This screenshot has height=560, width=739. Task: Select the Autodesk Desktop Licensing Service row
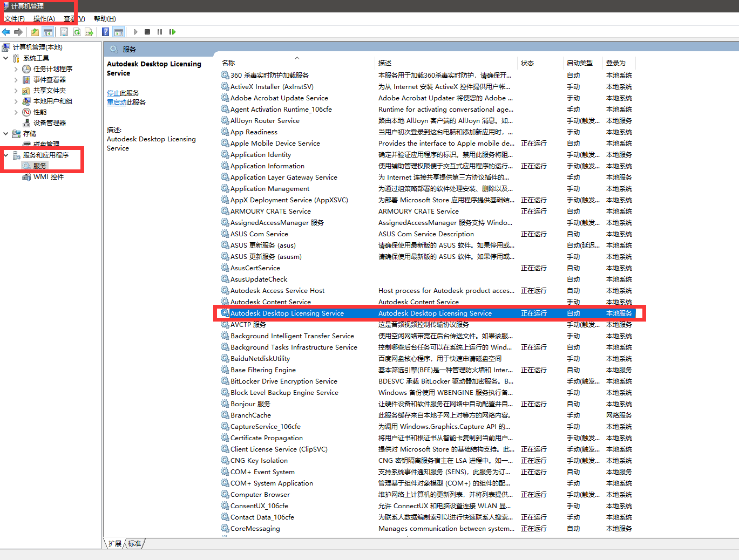coord(428,313)
